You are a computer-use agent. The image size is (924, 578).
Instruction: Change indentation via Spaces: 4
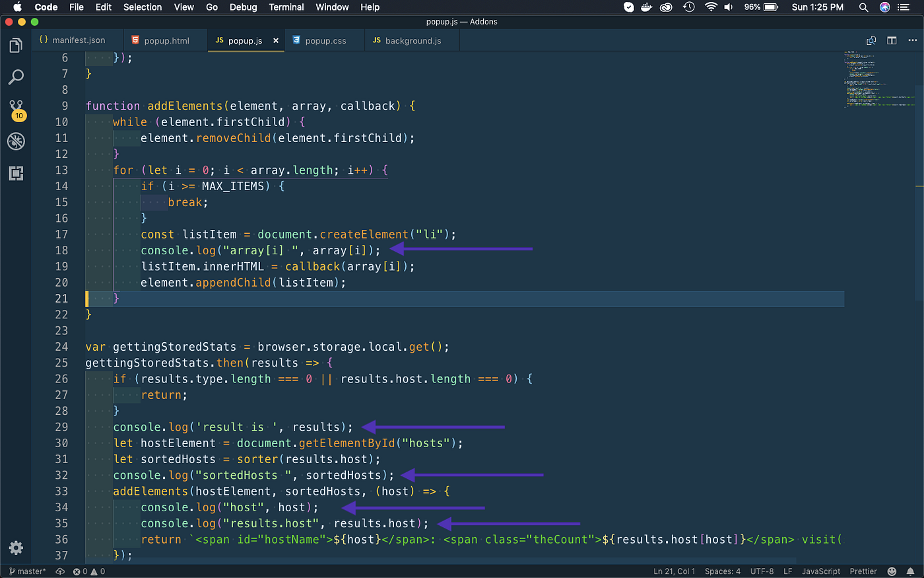[723, 571]
